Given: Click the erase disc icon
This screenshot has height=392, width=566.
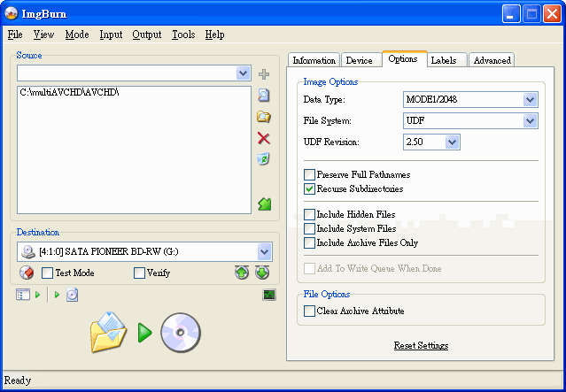Looking at the screenshot, I should 27,273.
